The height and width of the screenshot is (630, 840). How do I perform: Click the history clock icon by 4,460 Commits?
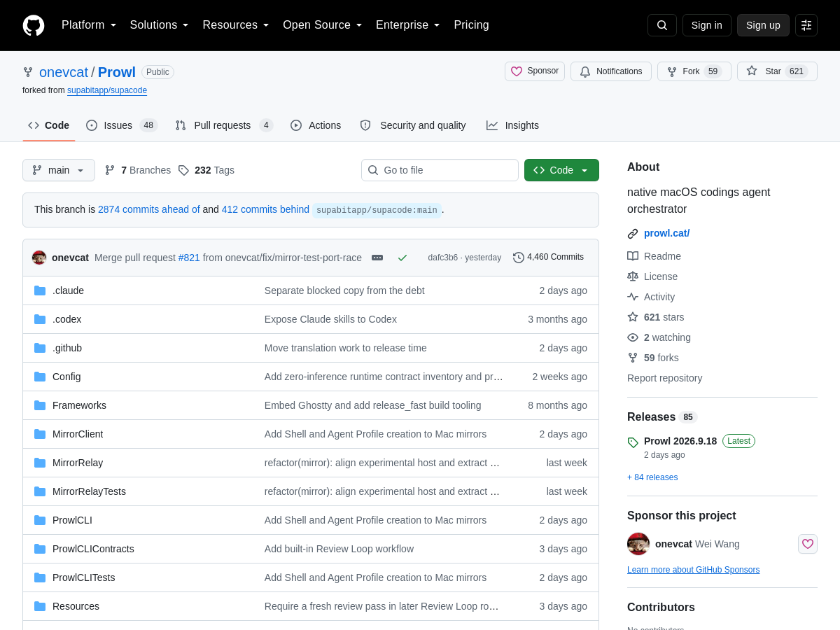pyautogui.click(x=519, y=258)
